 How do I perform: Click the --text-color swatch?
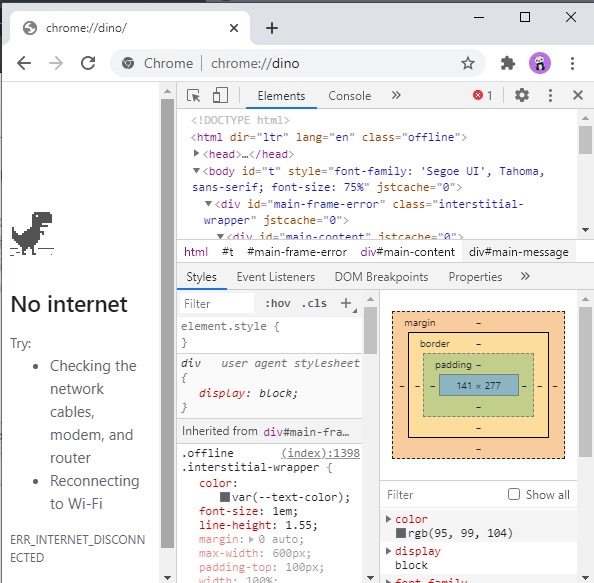point(225,497)
